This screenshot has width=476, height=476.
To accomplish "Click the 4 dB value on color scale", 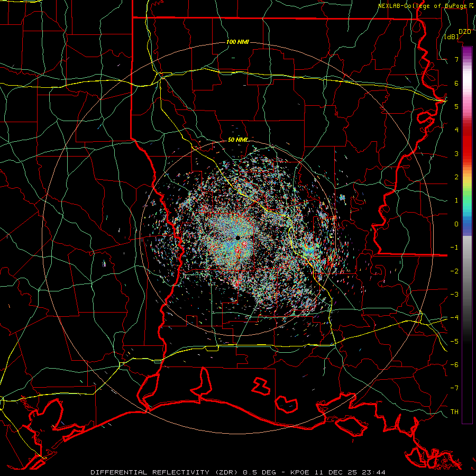I will 456,130.
